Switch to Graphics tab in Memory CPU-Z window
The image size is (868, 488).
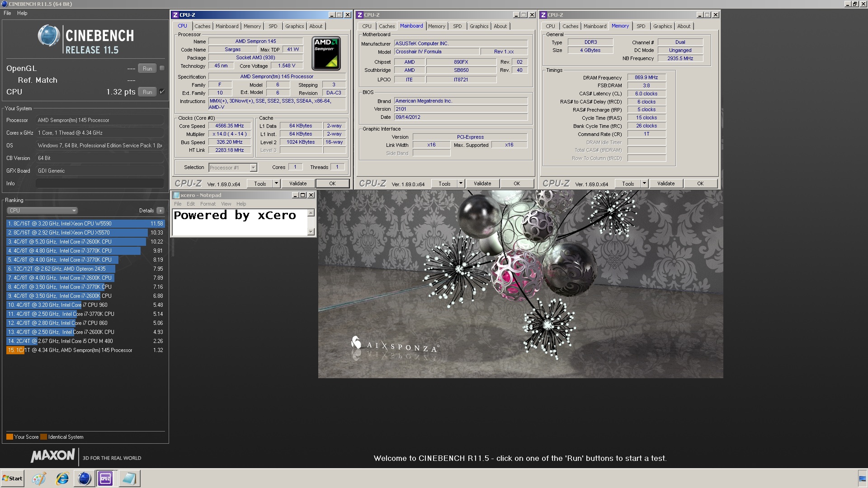(x=662, y=26)
